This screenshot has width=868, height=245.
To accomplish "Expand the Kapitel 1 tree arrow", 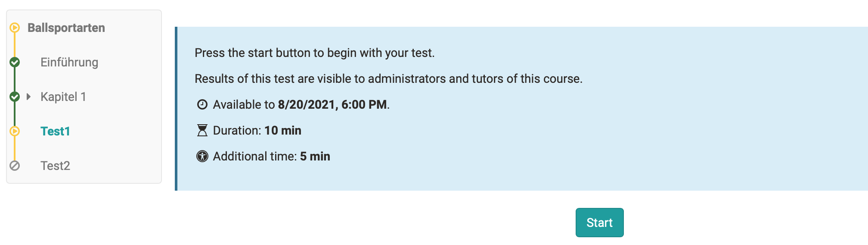I will (28, 97).
